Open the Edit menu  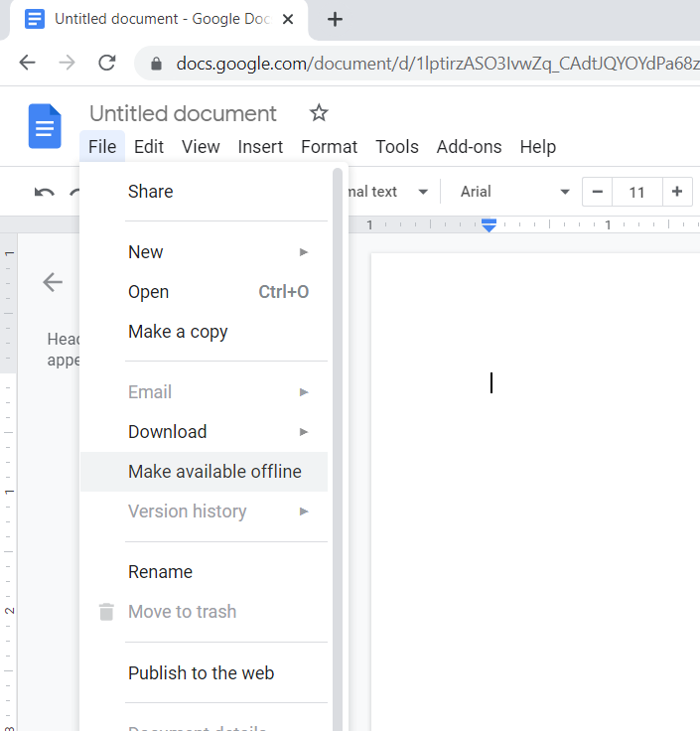click(149, 146)
